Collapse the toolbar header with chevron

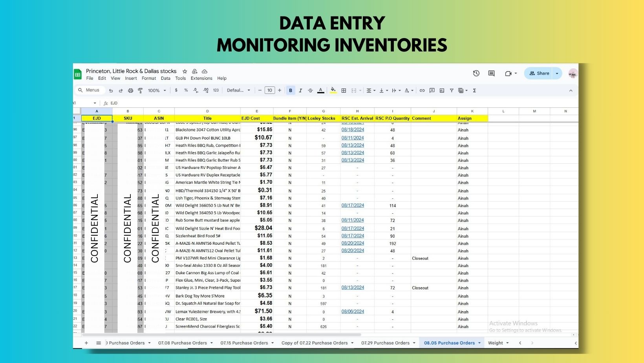click(571, 90)
